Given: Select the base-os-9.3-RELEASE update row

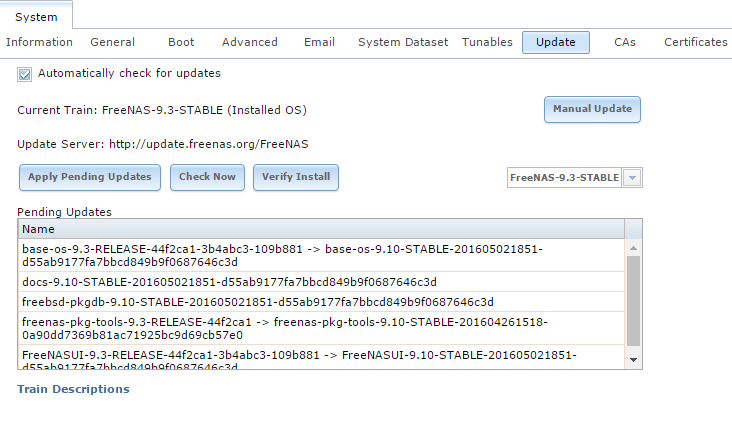Looking at the screenshot, I should pos(321,255).
